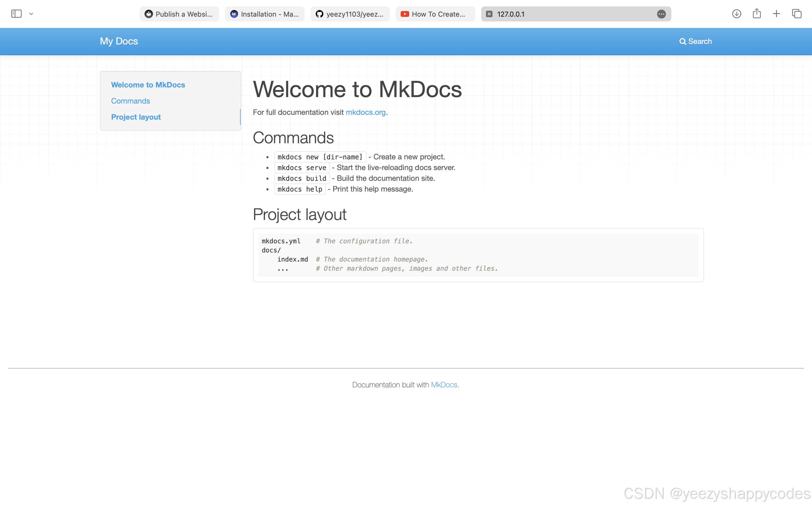Screen dimensions: 812x507
Task: Switch to the Publish a Website tab
Action: pos(179,14)
